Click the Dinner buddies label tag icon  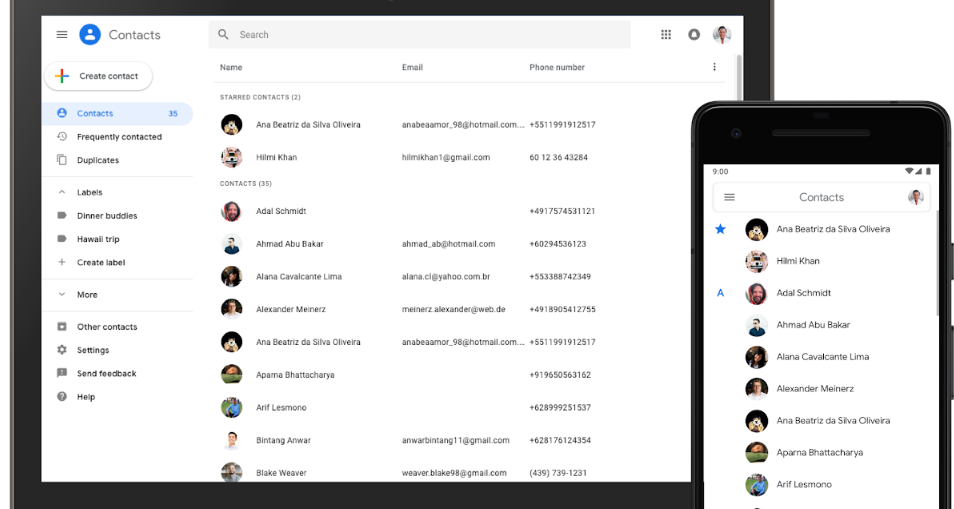(61, 216)
